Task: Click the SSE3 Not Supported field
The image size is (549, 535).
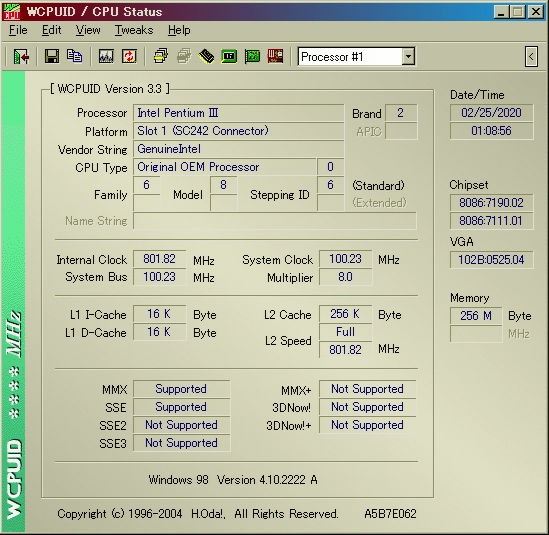Action: (181, 443)
